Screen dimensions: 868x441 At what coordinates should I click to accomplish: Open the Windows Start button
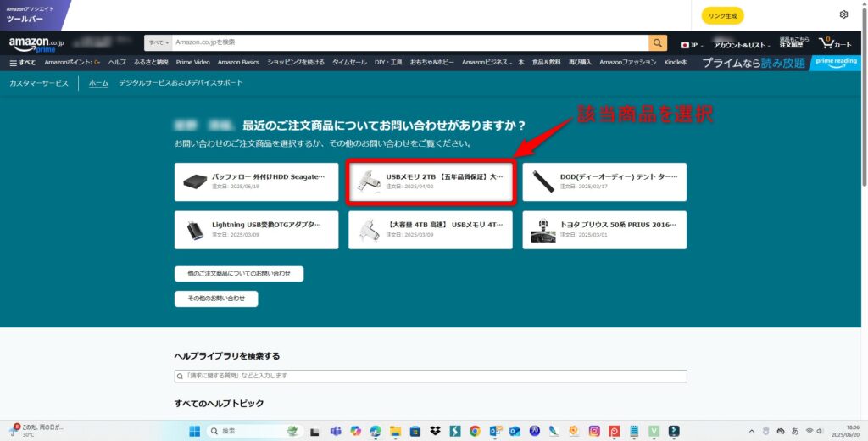195,431
